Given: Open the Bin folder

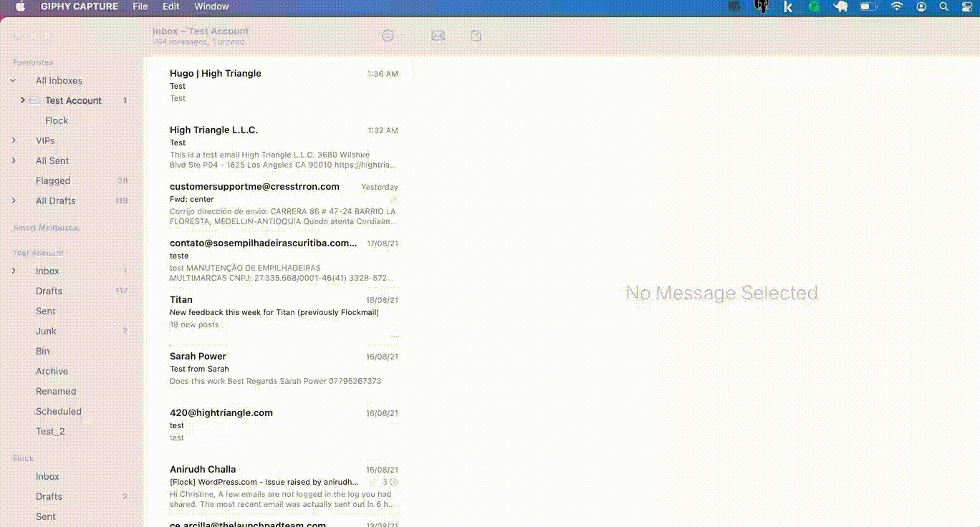Looking at the screenshot, I should coord(43,352).
